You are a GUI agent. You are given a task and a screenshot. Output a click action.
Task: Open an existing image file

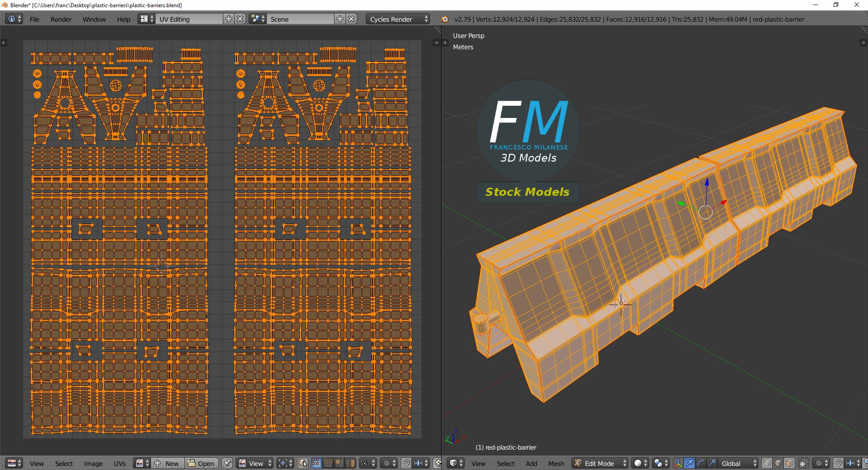[202, 463]
